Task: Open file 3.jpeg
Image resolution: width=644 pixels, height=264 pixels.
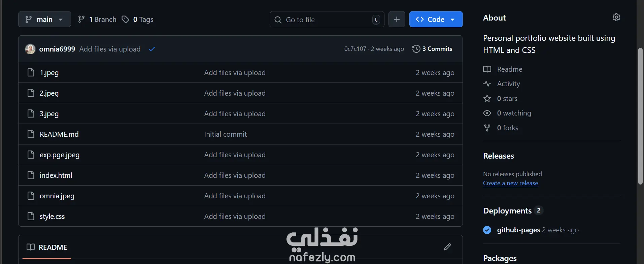Action: coord(49,114)
